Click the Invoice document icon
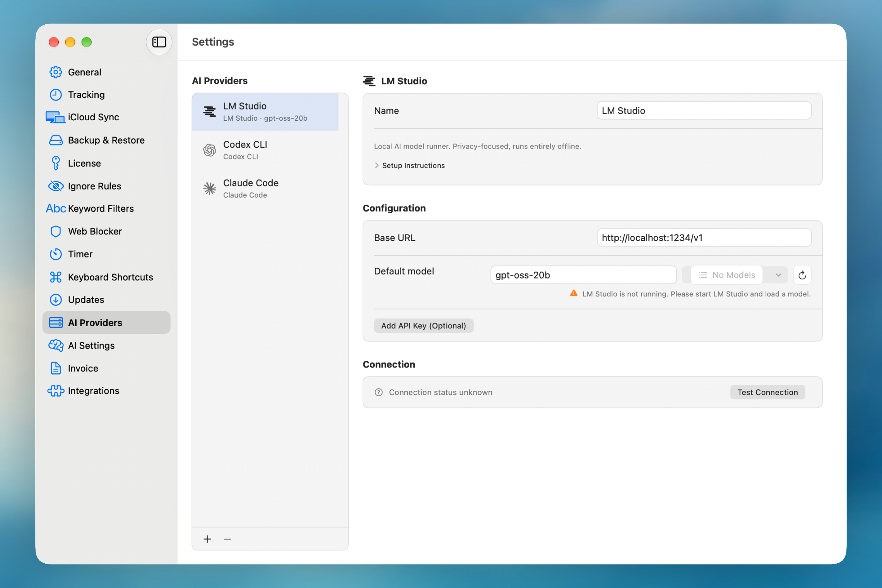882x588 pixels. pos(56,368)
